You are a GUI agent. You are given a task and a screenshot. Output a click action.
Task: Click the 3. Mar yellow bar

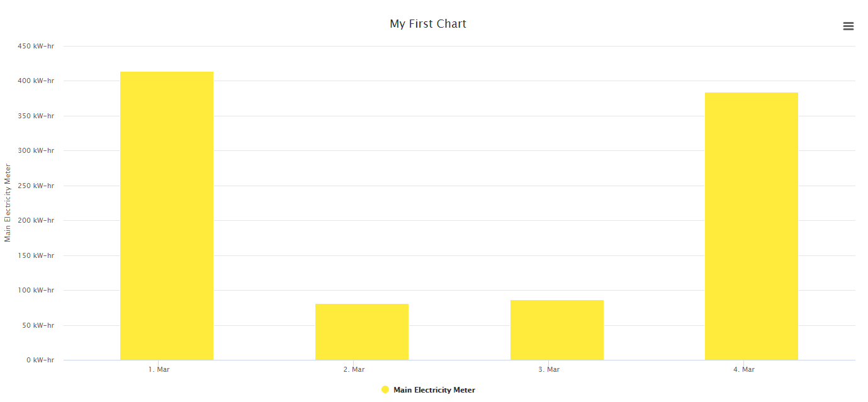point(557,330)
